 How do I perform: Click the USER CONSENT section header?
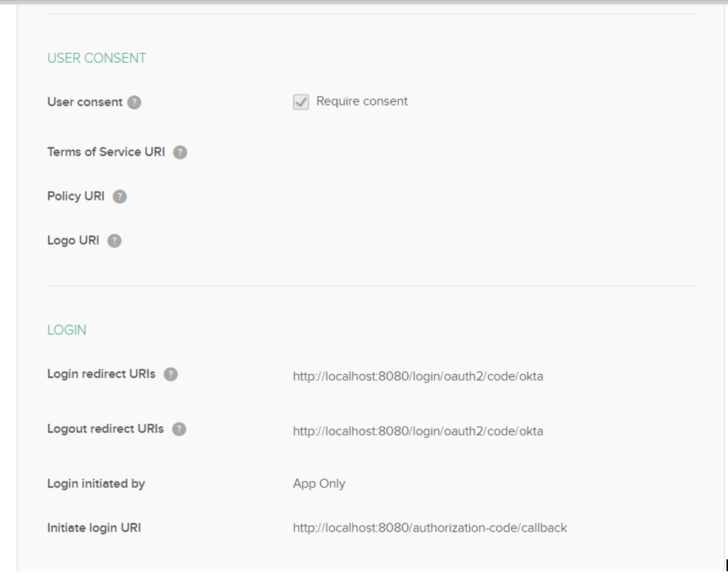tap(96, 58)
